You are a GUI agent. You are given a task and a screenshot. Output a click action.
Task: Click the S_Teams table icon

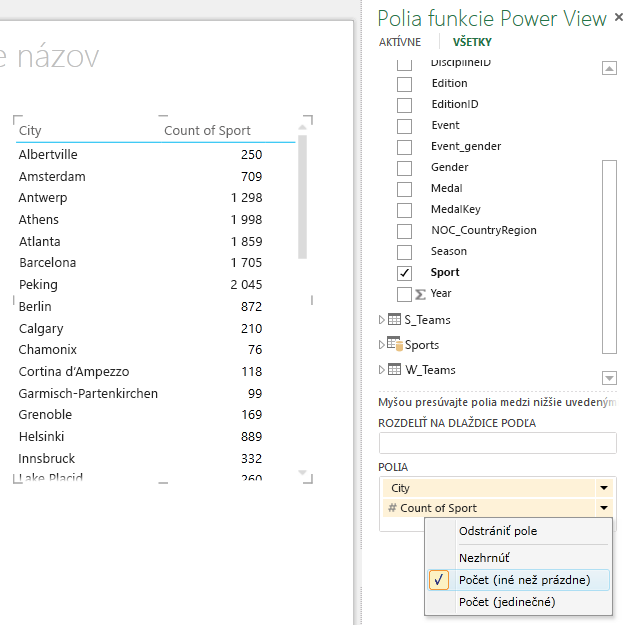[x=394, y=319]
